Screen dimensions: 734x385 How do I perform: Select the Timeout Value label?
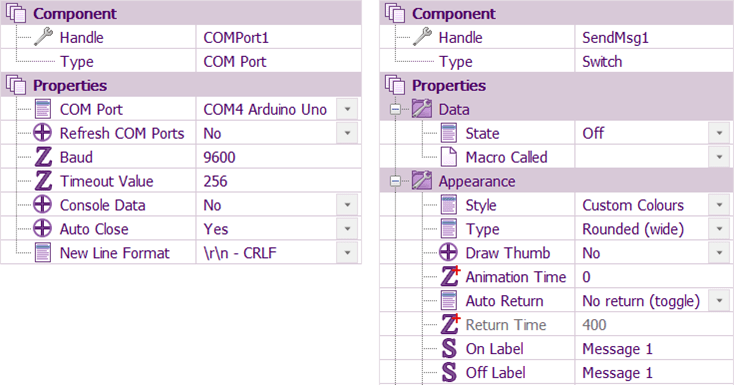coord(106,181)
